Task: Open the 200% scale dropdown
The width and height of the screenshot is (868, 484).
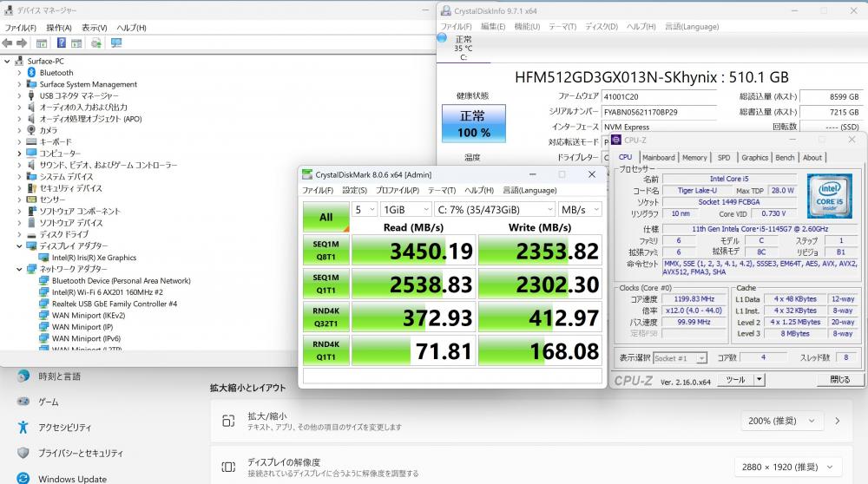Action: click(793, 421)
